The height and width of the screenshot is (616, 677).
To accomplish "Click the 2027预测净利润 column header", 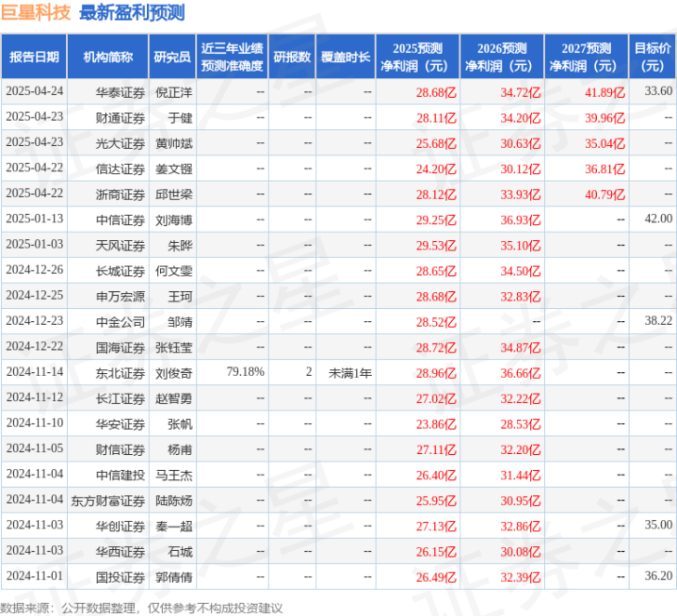I will pos(587,57).
